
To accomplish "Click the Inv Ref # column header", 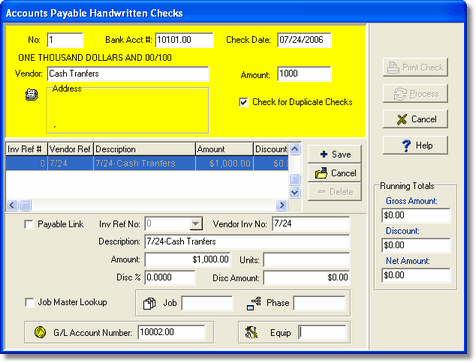I will pos(26,149).
